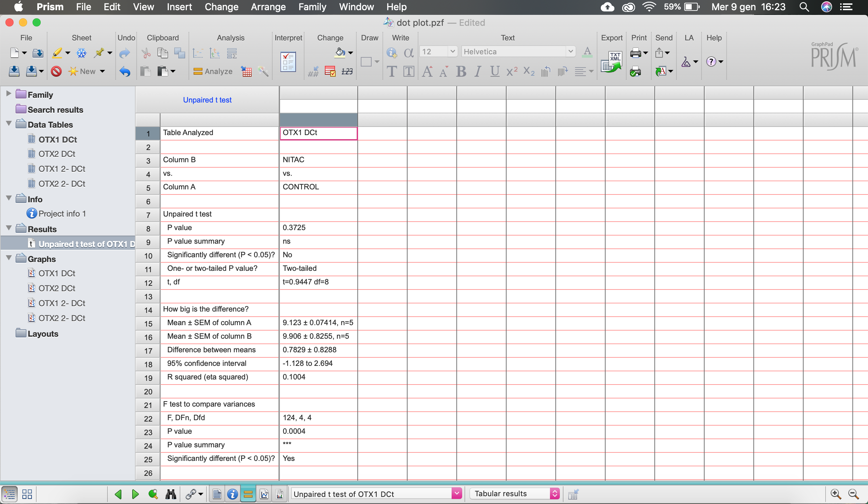Toggle Bold text formatting

click(x=461, y=71)
